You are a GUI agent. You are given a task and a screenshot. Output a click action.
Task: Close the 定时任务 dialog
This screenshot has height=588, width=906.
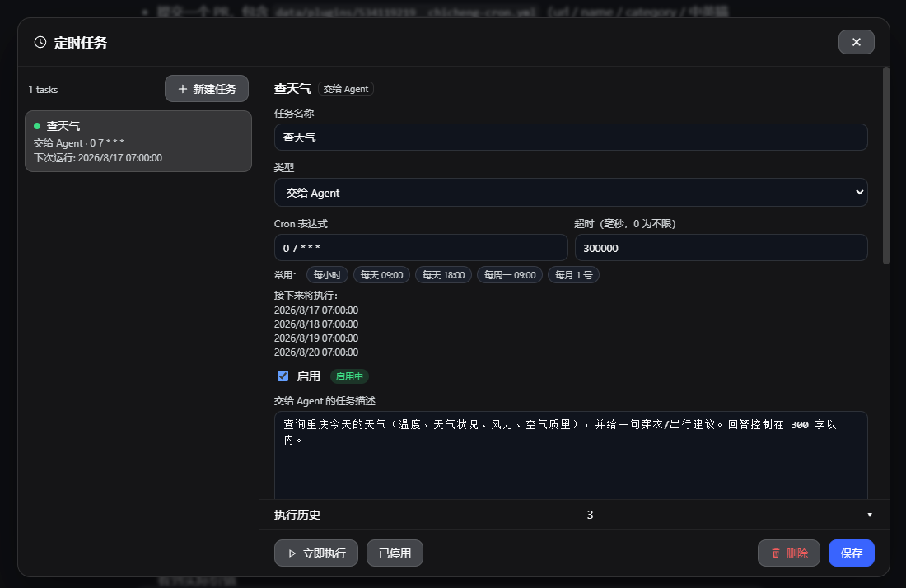click(x=856, y=42)
